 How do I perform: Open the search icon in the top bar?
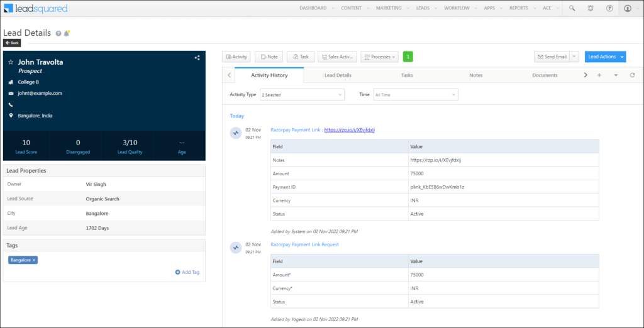point(572,8)
